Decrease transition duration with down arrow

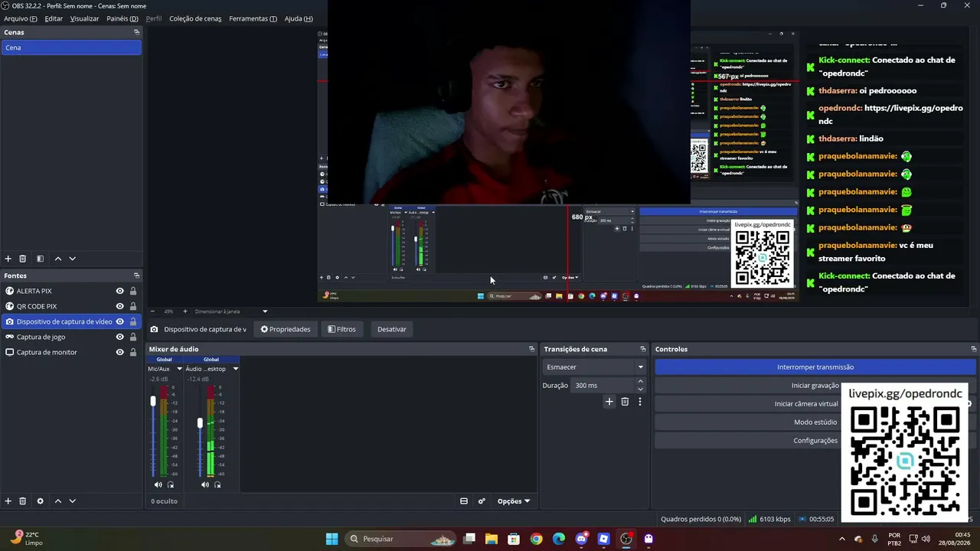pos(640,390)
